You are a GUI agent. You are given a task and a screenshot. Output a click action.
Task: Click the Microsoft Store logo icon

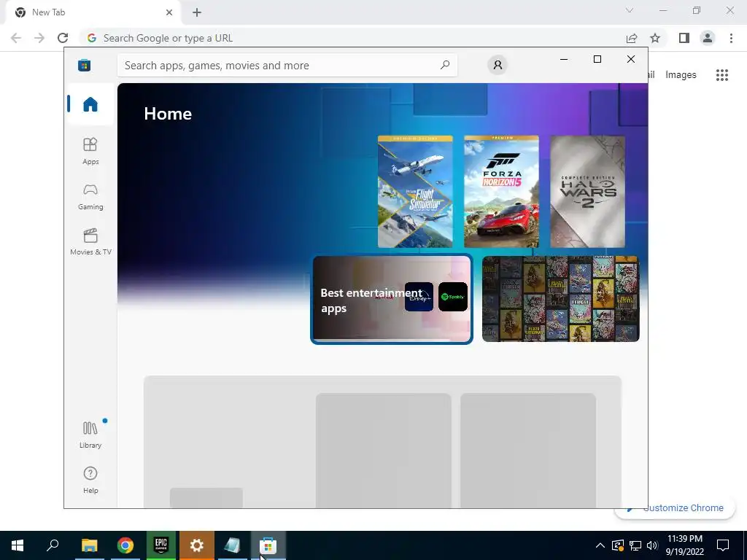tap(85, 65)
